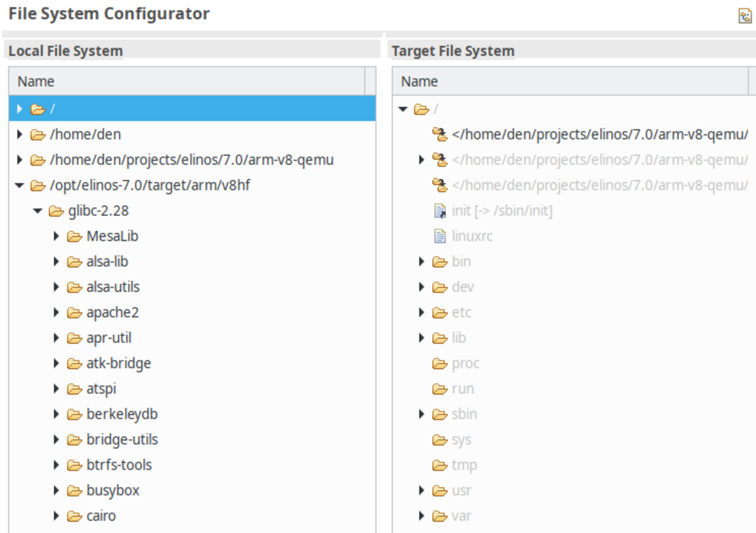This screenshot has height=533, width=756.
Task: Expand the apache2 folder
Action: tap(56, 312)
